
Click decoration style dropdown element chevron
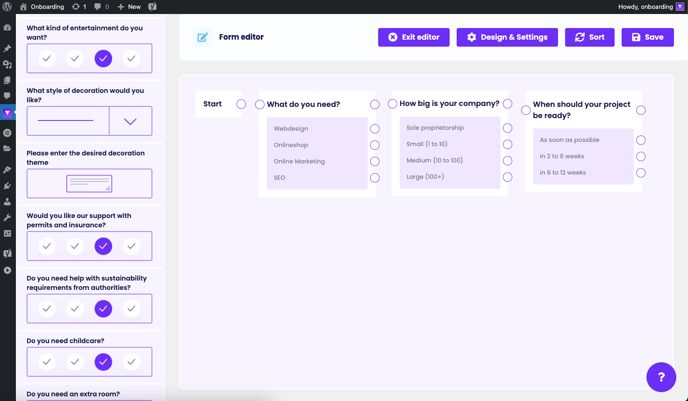click(x=130, y=121)
